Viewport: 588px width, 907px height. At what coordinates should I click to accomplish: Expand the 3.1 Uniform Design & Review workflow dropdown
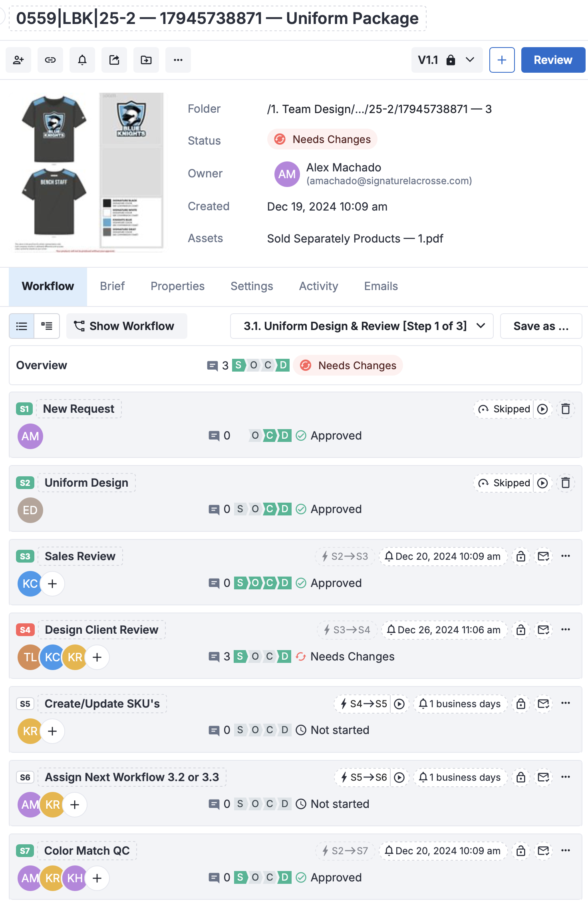pyautogui.click(x=362, y=326)
